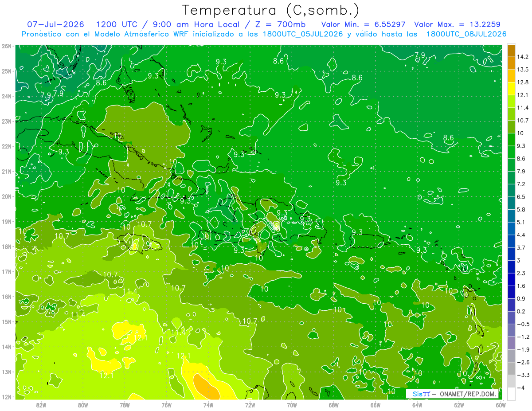
Task: Click the white bottom swatch below -4
Action: [x=511, y=394]
